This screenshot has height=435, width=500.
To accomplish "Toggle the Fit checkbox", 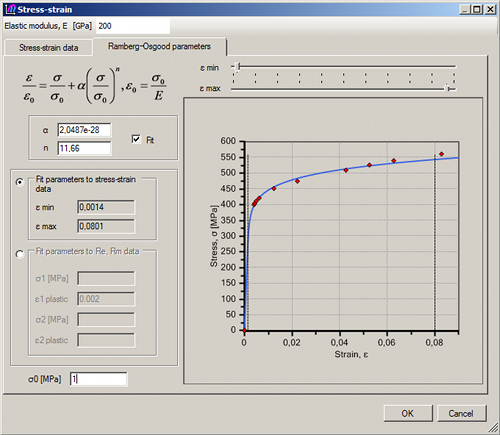I will tap(136, 139).
